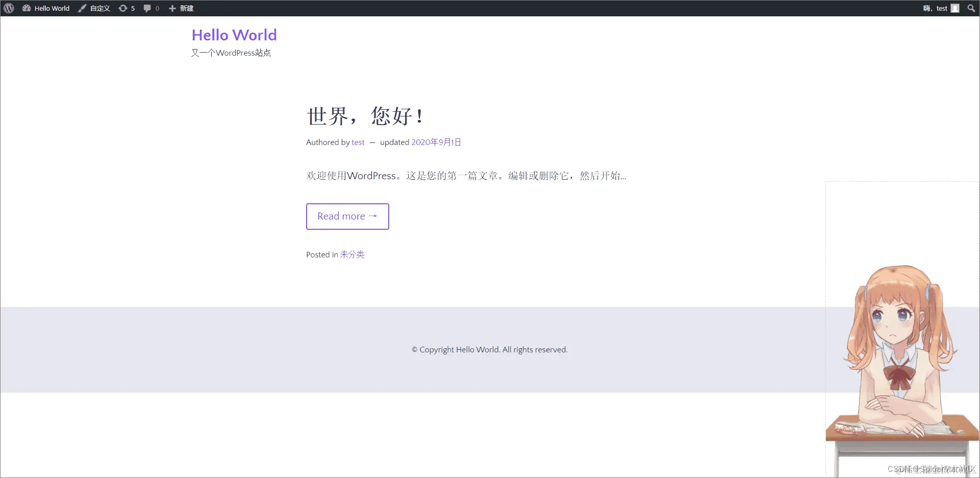Click the Read more button

click(x=347, y=216)
